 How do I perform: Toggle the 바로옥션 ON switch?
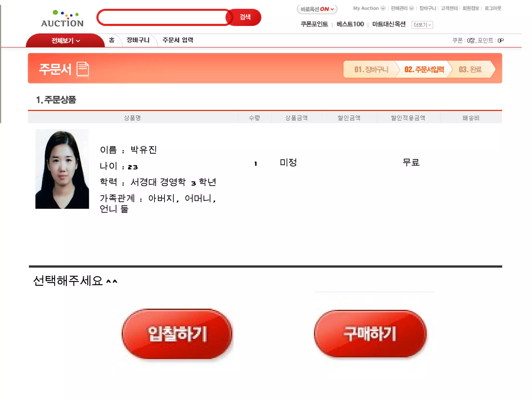click(317, 9)
